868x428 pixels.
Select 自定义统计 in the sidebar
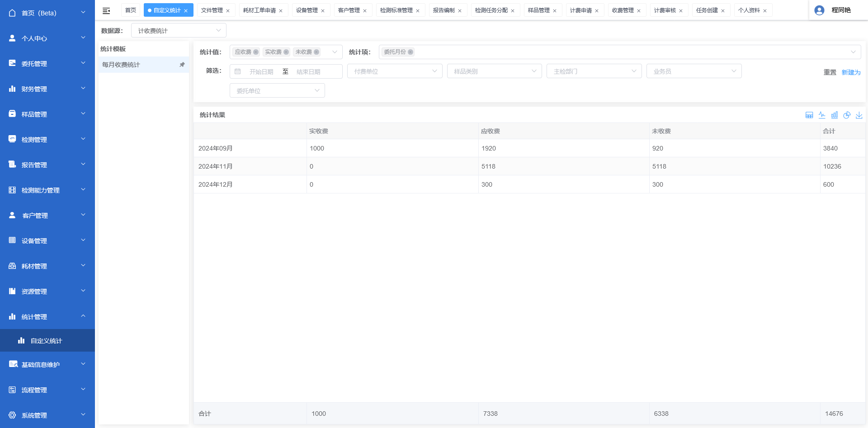[47, 340]
